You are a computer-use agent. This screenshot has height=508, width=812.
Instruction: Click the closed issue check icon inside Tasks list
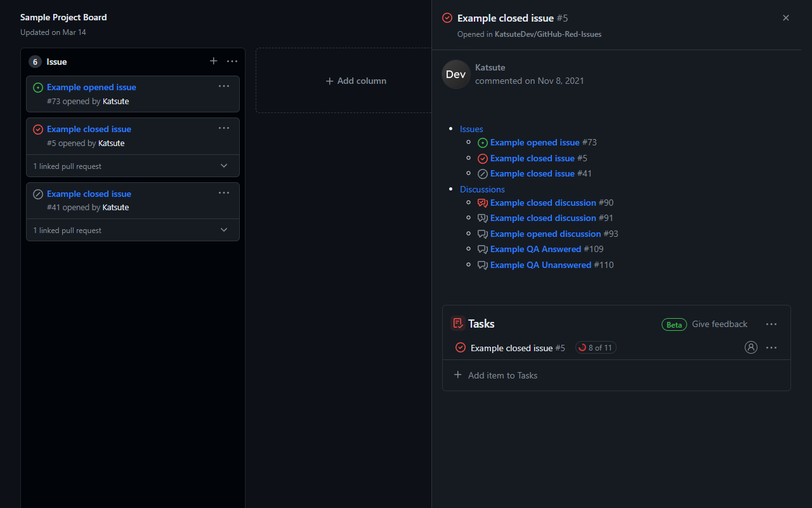tap(461, 347)
